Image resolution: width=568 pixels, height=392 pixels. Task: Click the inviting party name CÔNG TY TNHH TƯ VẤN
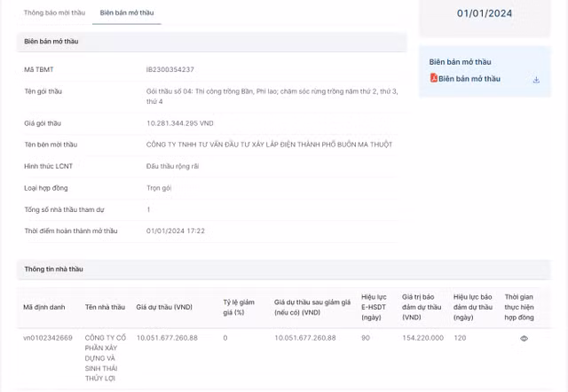point(268,144)
